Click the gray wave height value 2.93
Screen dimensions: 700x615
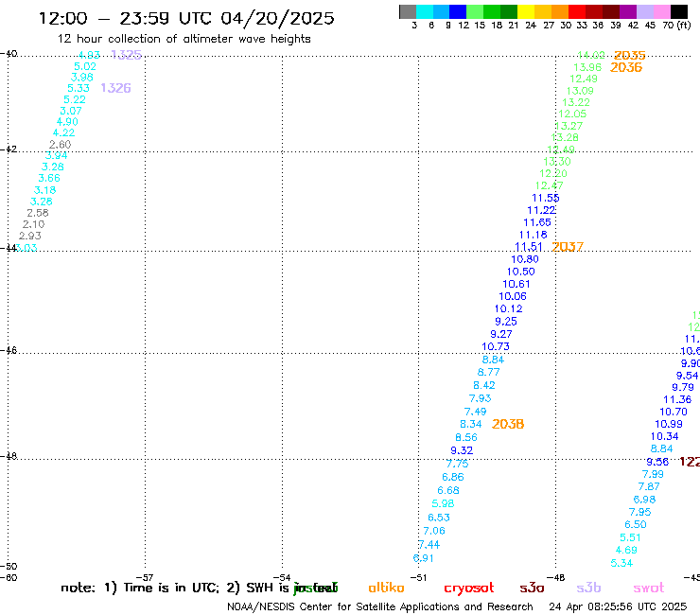30,237
